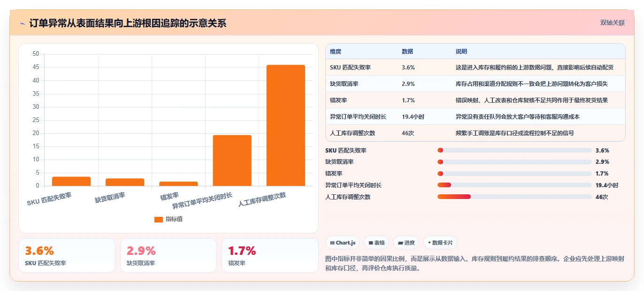Screen dimensions: 644x291
Task: Click x-axis label 人工库存调整次数
Action: (262, 200)
